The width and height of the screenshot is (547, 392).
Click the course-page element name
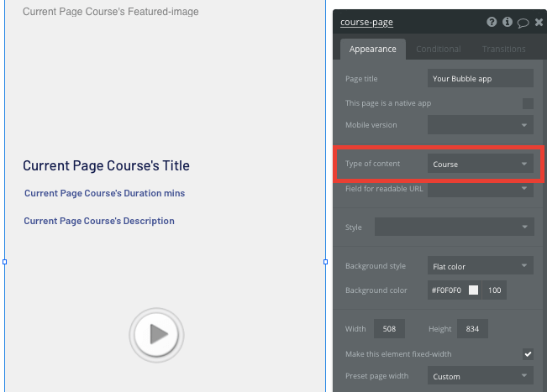(x=366, y=22)
